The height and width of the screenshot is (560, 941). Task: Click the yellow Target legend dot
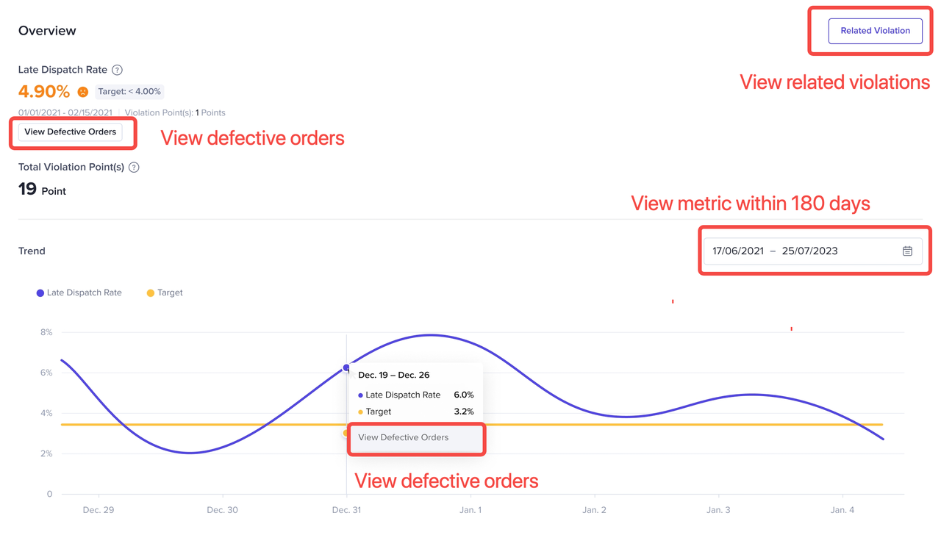tap(151, 293)
